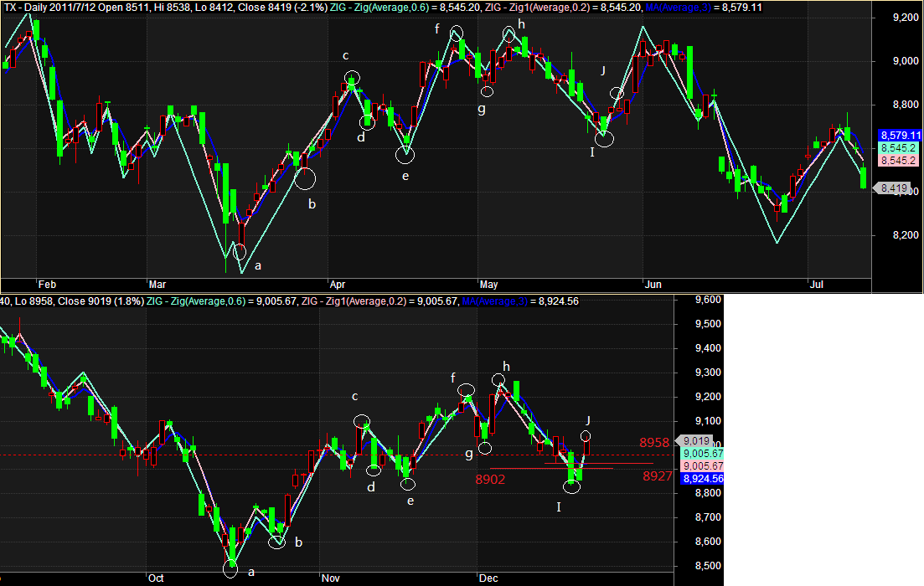Click the 8,200 price axis label
This screenshot has height=586, width=924.
pyautogui.click(x=906, y=235)
